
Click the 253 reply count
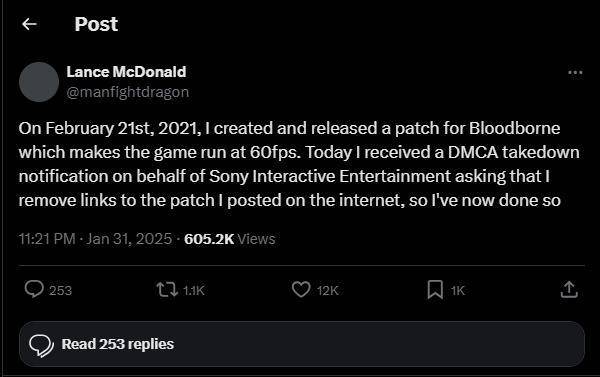tap(60, 291)
